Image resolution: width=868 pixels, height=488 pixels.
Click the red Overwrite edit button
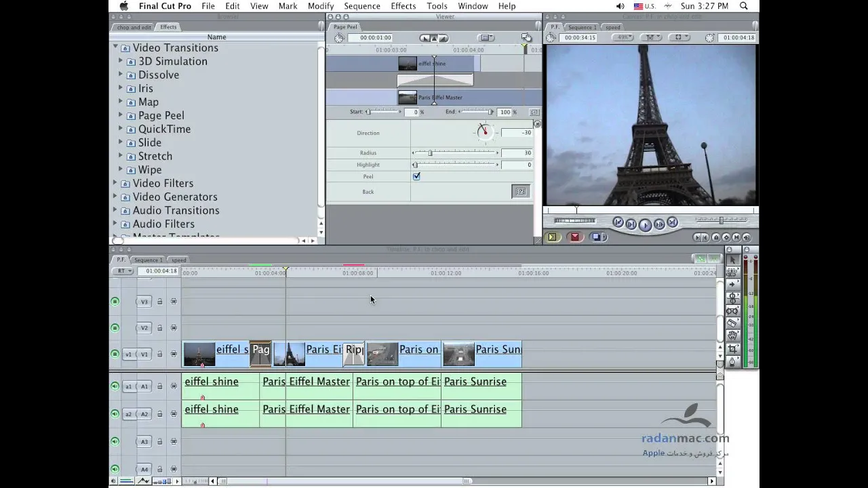point(575,237)
